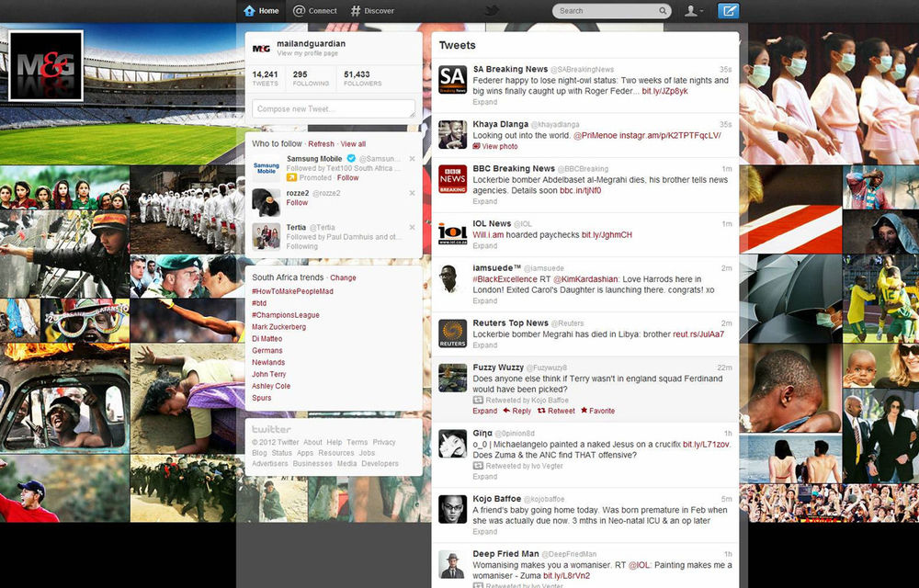Click the blue compose tweet icon
The height and width of the screenshot is (588, 919).
(729, 11)
